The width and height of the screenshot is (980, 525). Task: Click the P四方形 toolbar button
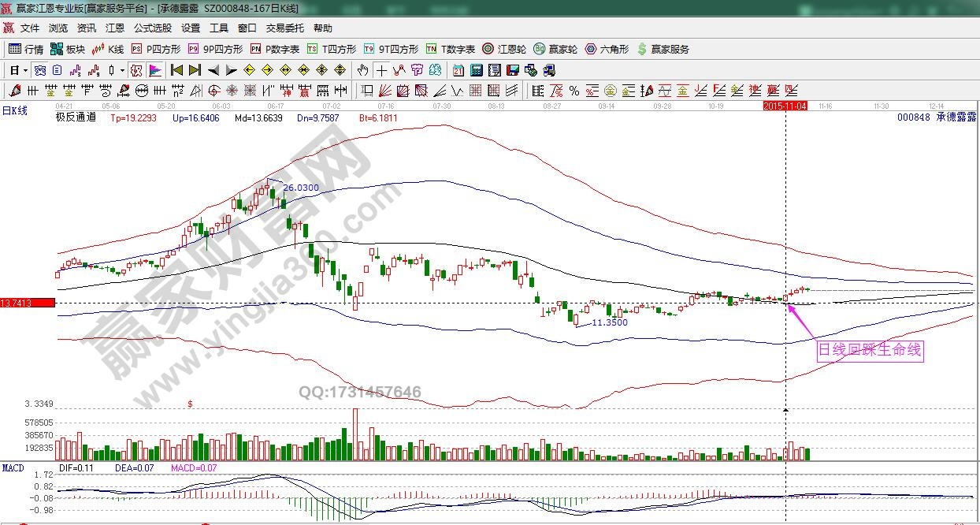[x=156, y=49]
